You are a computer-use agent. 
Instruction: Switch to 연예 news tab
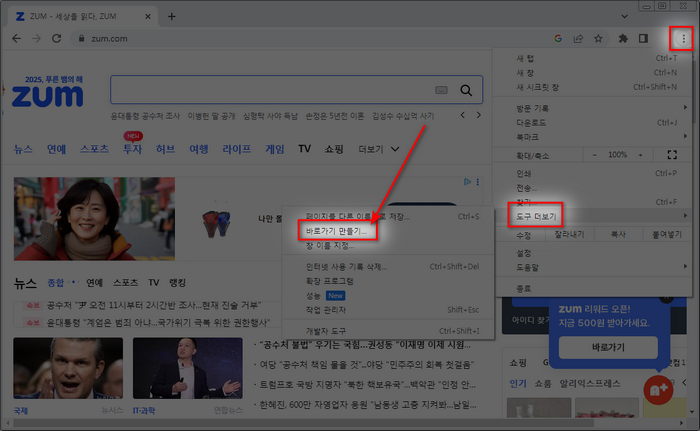coord(94,282)
